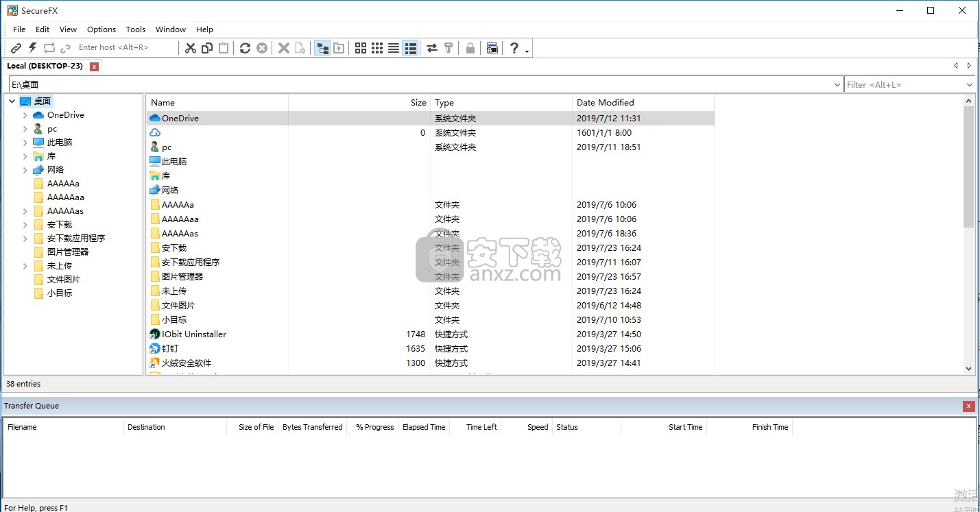Switch to details view
The image size is (980, 512).
click(x=410, y=48)
